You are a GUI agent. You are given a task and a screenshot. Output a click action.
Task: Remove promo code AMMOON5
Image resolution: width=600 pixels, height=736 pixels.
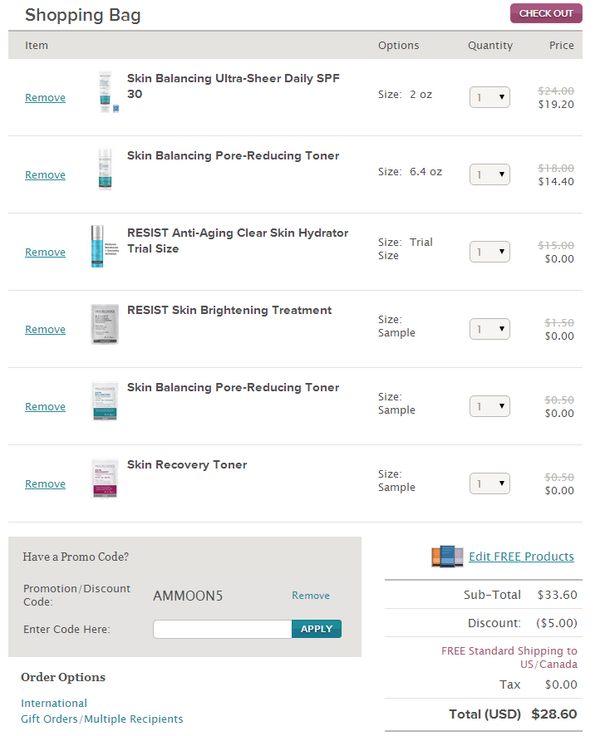(x=310, y=596)
